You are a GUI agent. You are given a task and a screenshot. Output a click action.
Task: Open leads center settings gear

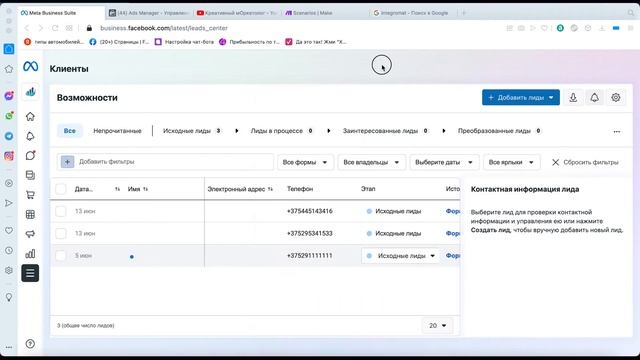point(616,98)
